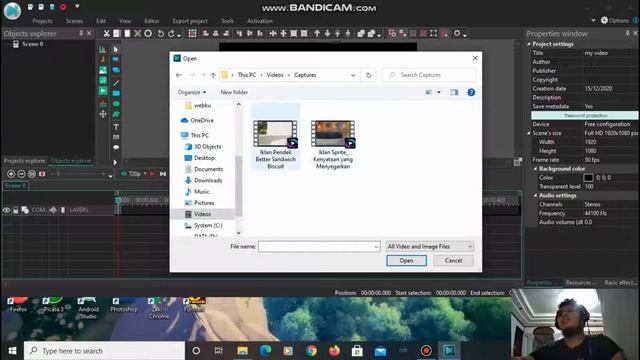Screen dimensions: 640x360
Task: Collapse the Audio settings section
Action: tap(536, 196)
